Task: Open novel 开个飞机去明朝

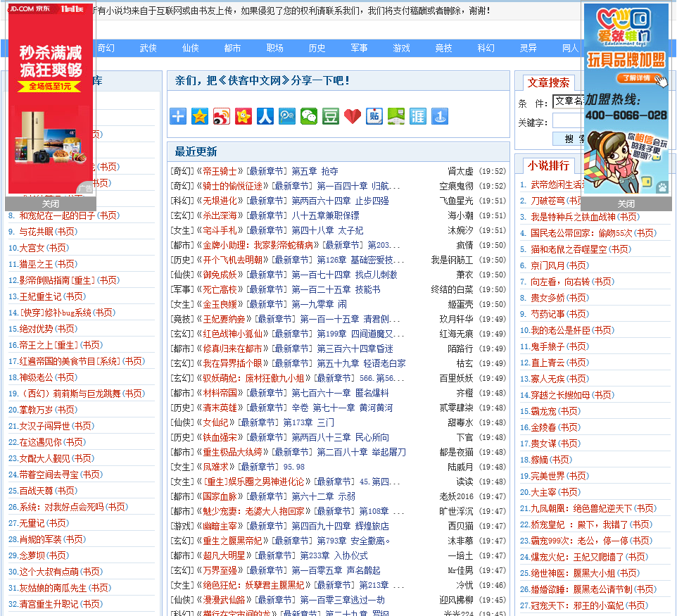Action: click(x=233, y=260)
